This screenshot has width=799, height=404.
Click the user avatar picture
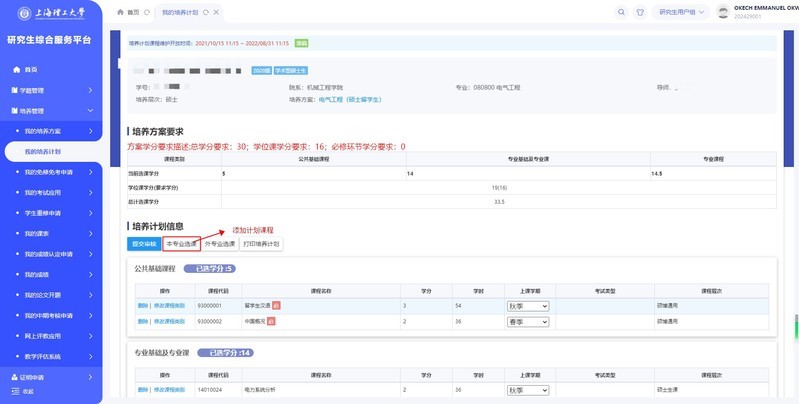pos(725,11)
